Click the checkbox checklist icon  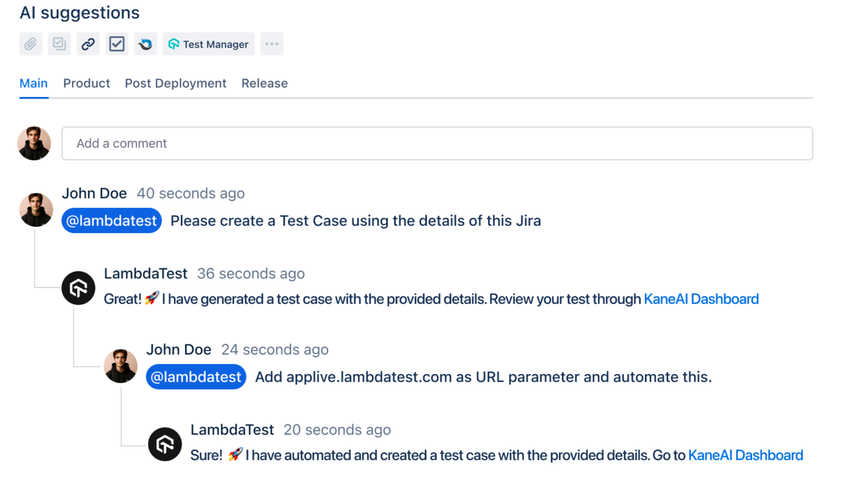[x=117, y=44]
